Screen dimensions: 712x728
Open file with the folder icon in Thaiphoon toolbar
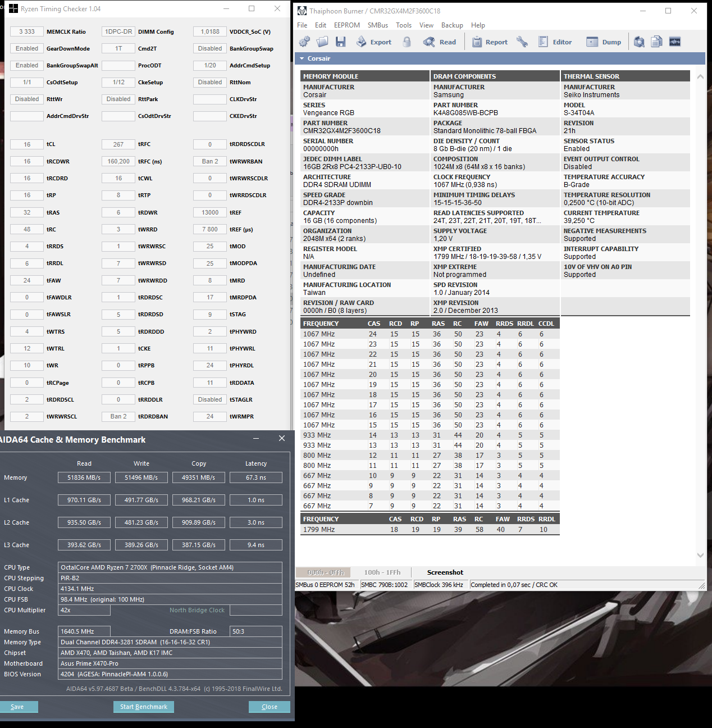coord(322,42)
